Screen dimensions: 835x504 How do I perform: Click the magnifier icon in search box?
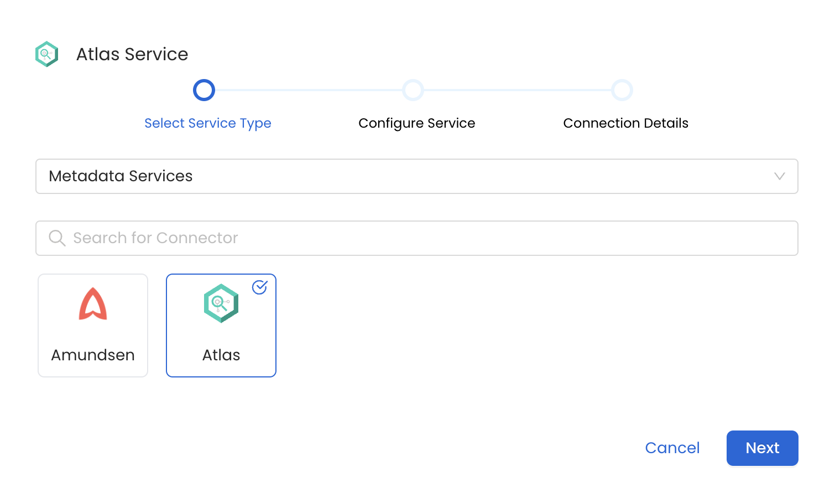coord(57,238)
